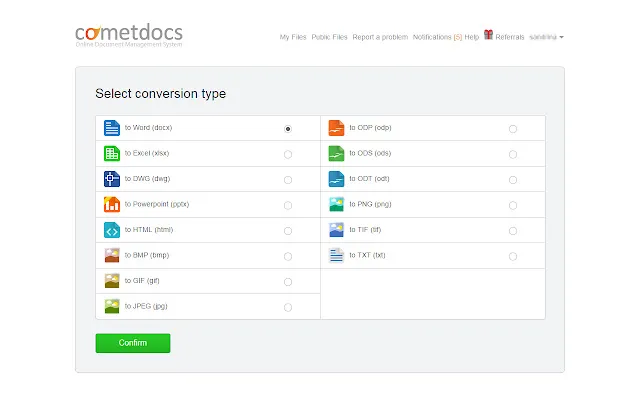This screenshot has width=640, height=400.
Task: Click the cometdocs logo
Action: click(x=129, y=35)
